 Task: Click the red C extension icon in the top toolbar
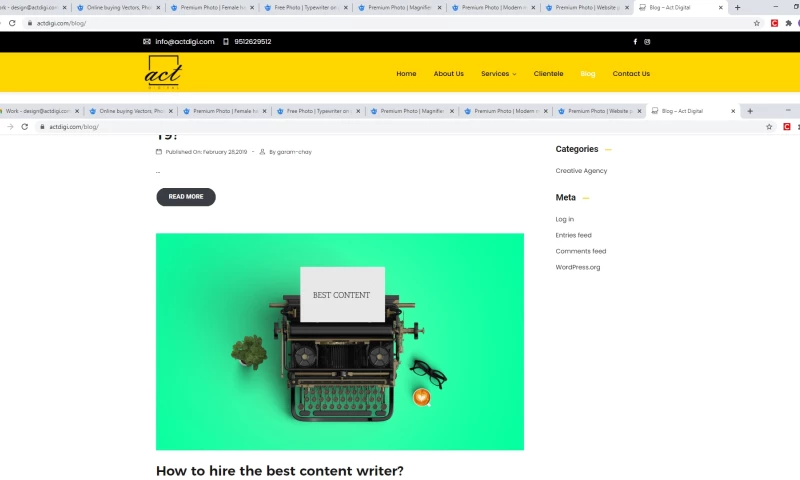[774, 23]
